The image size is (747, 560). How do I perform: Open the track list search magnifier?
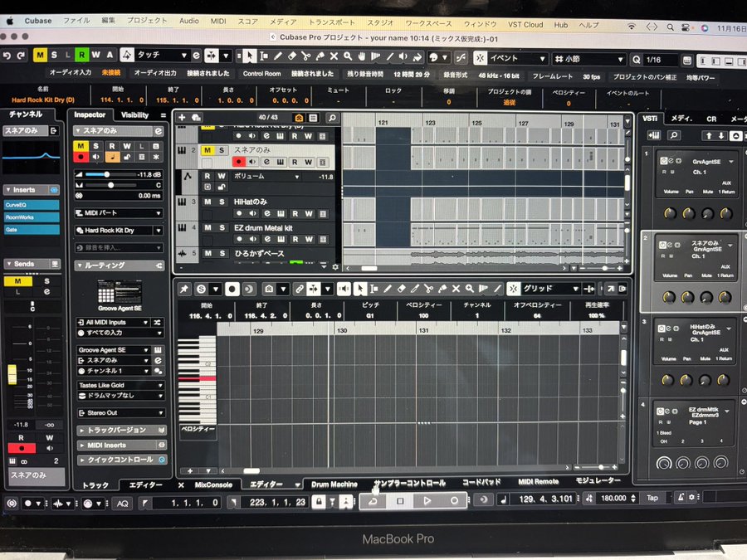click(x=332, y=118)
